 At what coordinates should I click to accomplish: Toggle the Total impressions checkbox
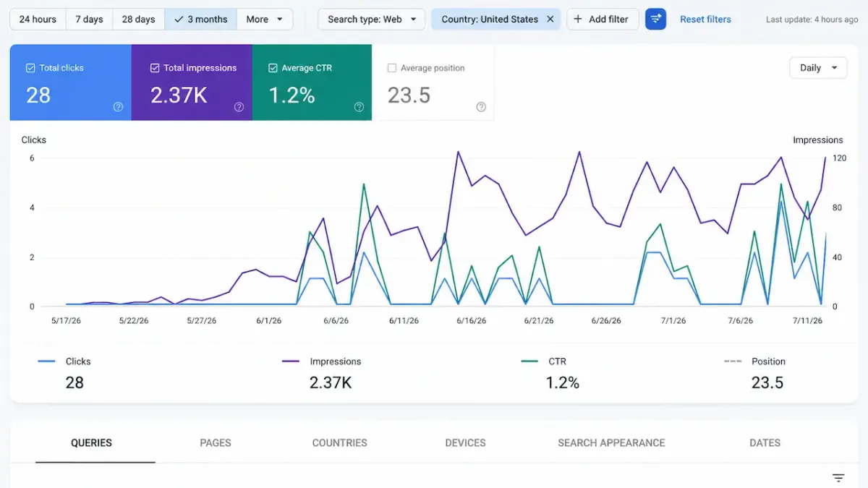[155, 68]
